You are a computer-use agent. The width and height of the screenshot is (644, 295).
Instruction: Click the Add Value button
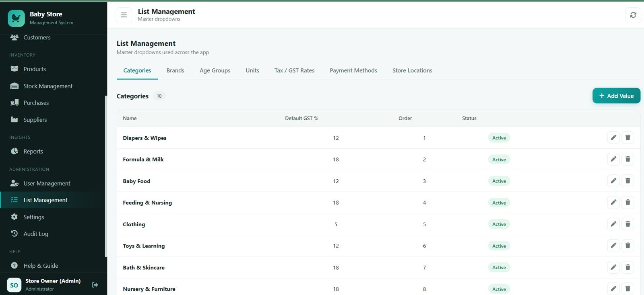pos(616,96)
